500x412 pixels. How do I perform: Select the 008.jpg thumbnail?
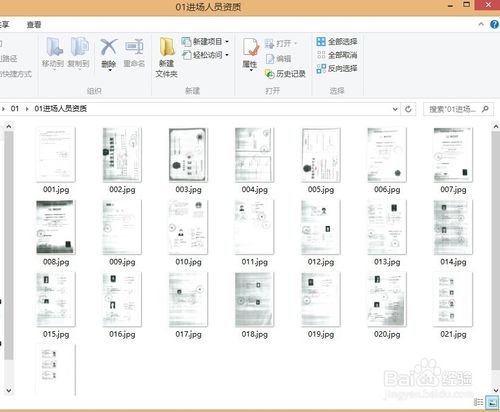56,233
